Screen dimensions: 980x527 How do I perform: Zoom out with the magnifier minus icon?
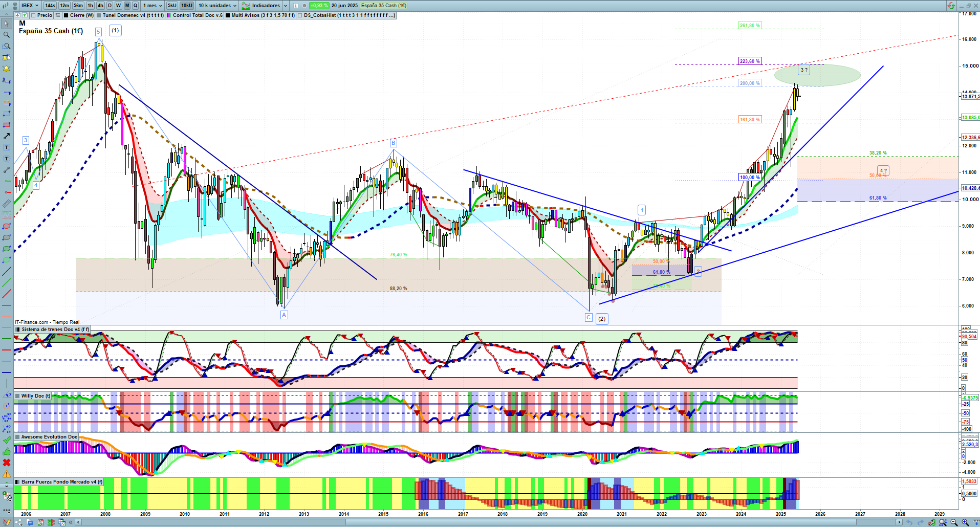pos(954,522)
